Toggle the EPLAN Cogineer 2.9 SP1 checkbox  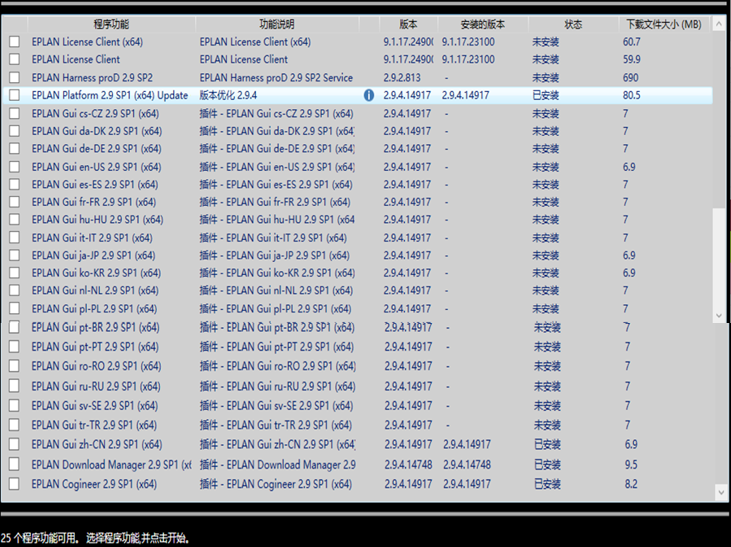14,484
